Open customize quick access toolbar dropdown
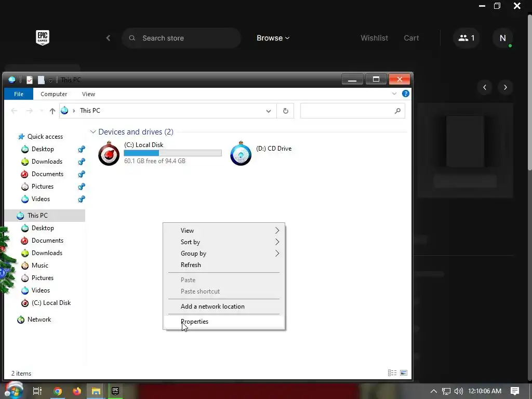Screen dimensions: 532x399 tap(50, 81)
